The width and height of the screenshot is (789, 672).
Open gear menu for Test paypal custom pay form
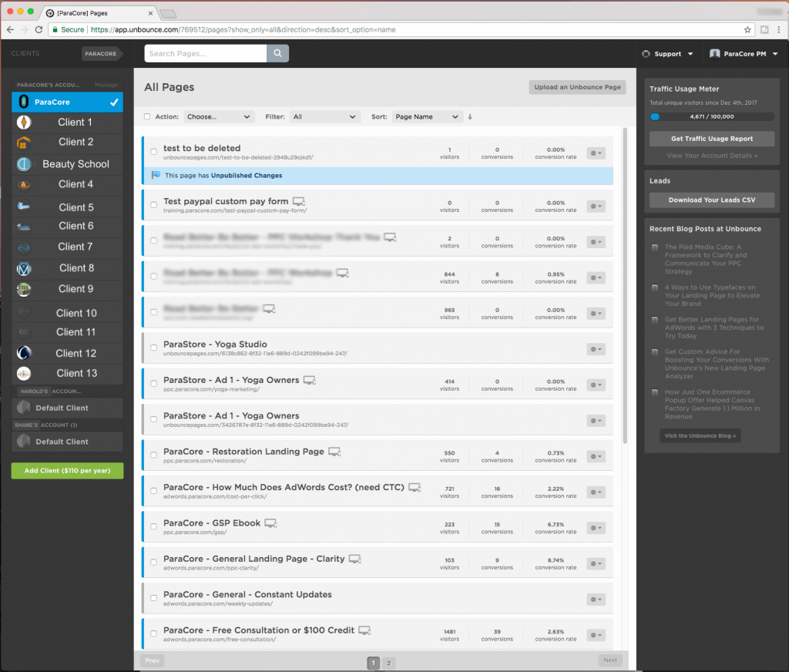(596, 207)
